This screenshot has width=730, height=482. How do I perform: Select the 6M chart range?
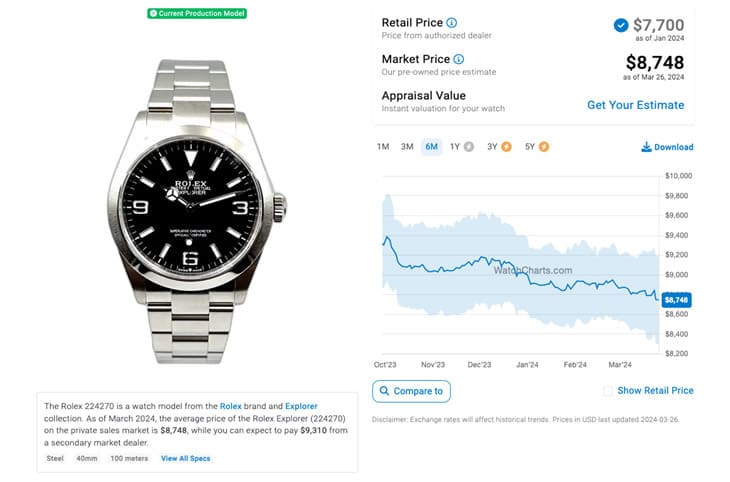(432, 147)
